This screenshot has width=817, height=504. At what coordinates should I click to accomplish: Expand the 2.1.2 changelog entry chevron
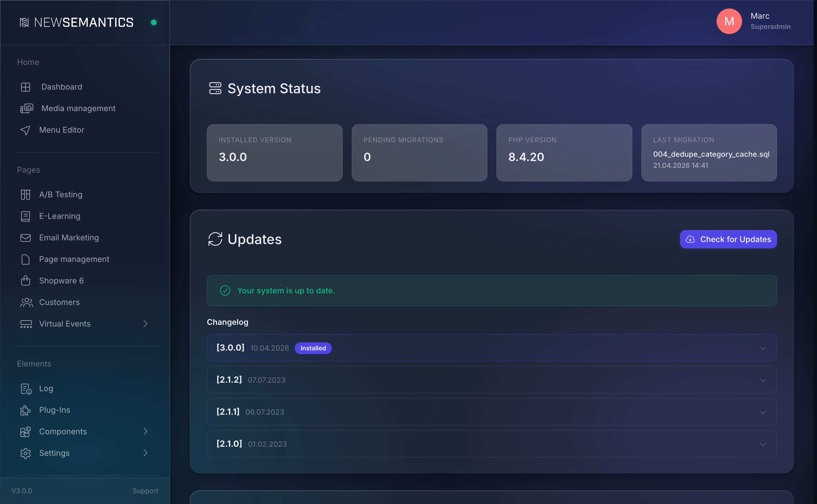click(x=763, y=380)
